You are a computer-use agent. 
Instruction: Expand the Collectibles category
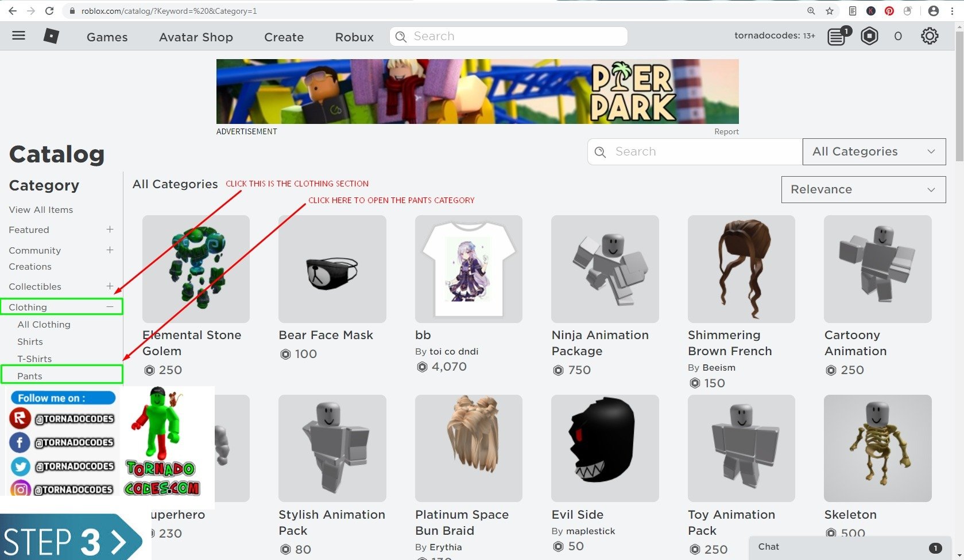[x=110, y=286]
